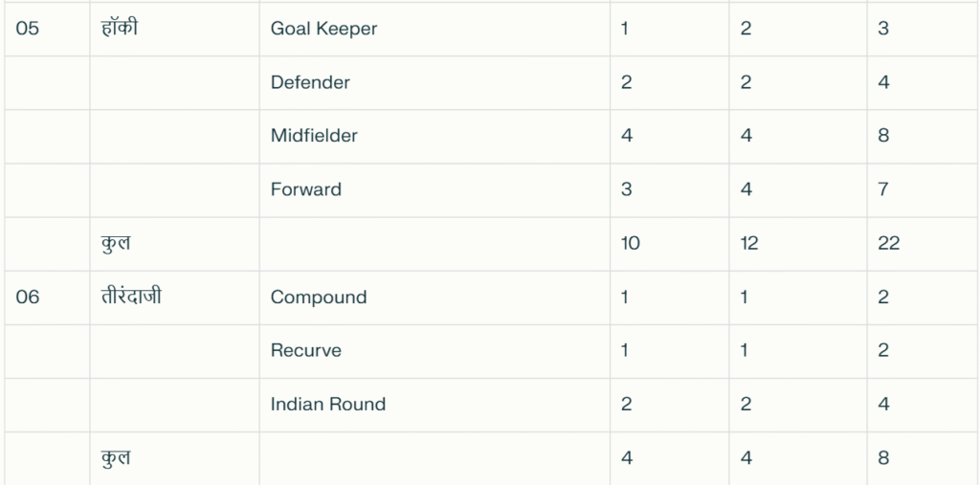Image resolution: width=980 pixels, height=485 pixels.
Task: Click serial number 06 cell
Action: (x=47, y=298)
